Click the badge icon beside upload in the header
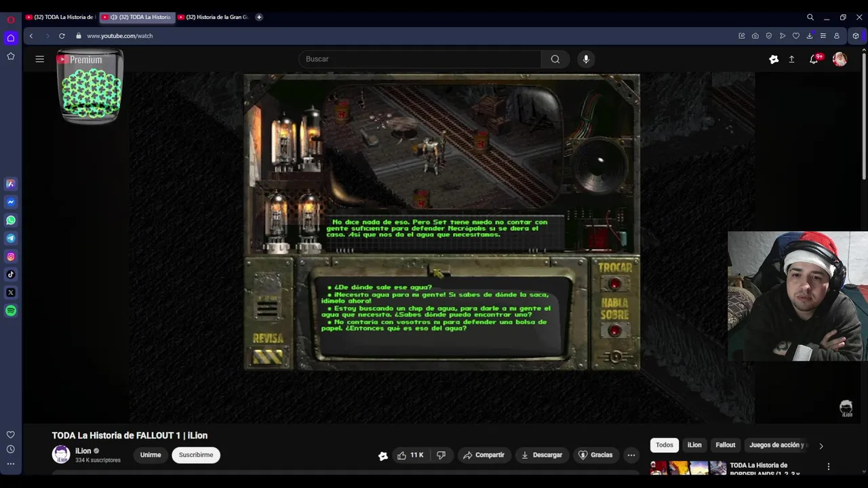 774,60
